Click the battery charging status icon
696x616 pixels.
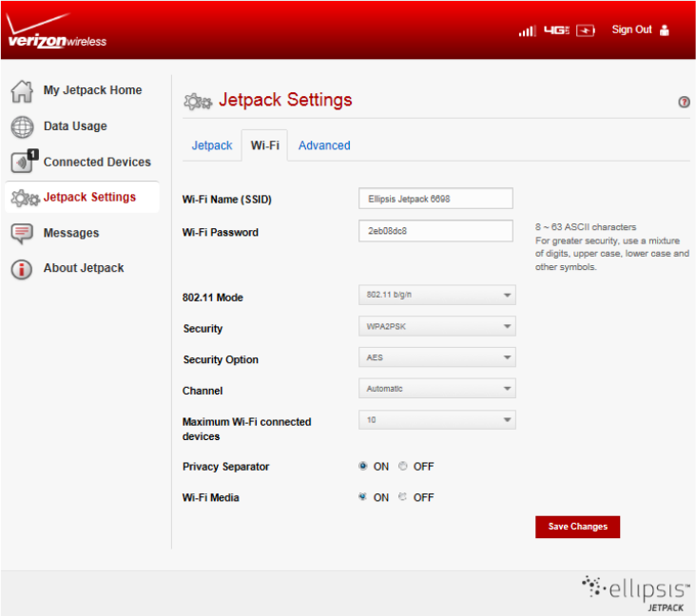click(x=585, y=30)
